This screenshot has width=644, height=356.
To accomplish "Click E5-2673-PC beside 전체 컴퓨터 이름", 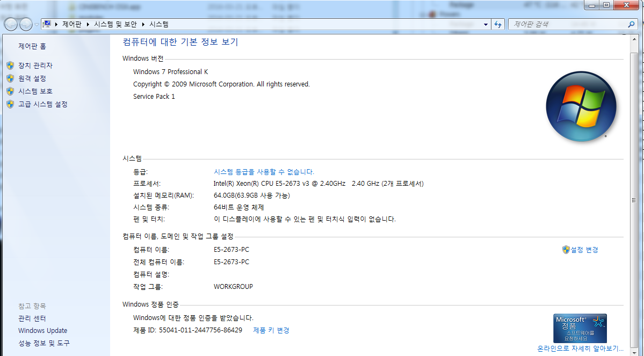I will click(x=231, y=262).
